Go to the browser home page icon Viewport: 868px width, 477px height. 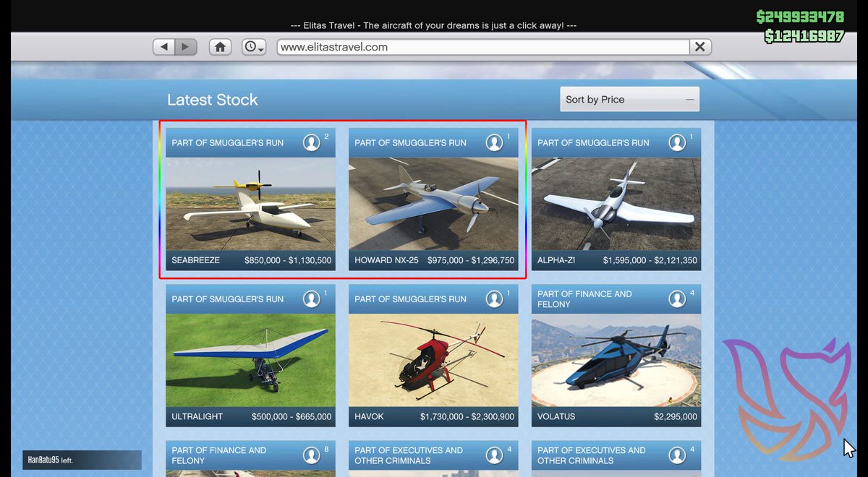pos(221,47)
